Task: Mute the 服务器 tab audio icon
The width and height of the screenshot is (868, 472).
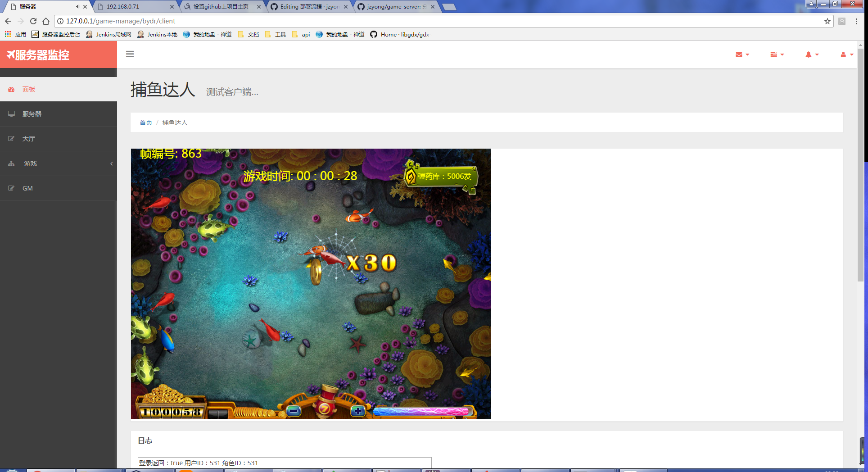Action: click(77, 7)
